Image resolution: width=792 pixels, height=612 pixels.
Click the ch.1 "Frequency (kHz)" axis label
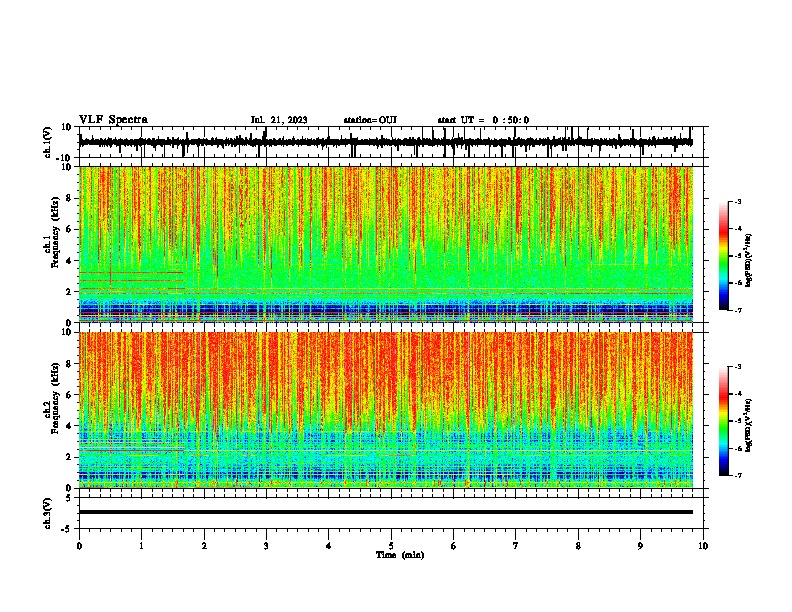coord(55,232)
